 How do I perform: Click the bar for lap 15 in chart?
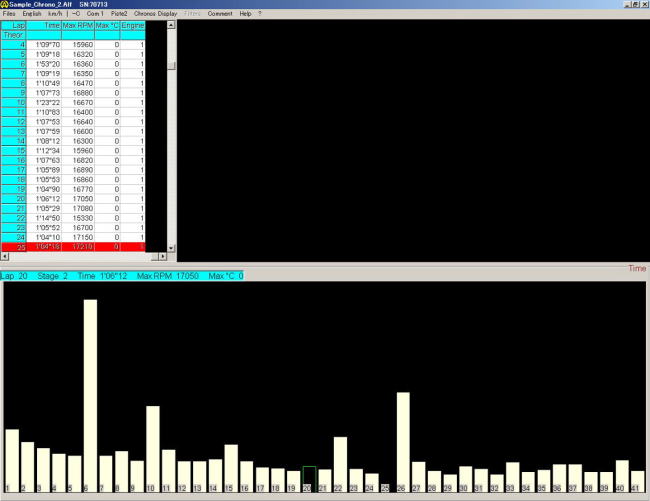pyautogui.click(x=231, y=469)
